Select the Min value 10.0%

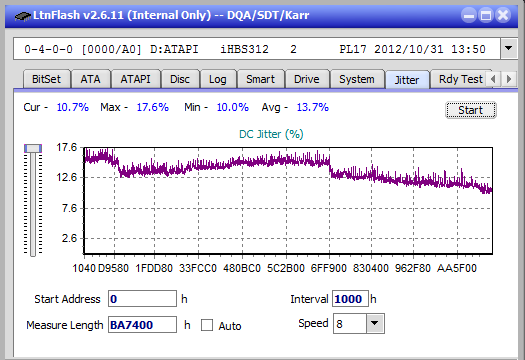[x=233, y=107]
